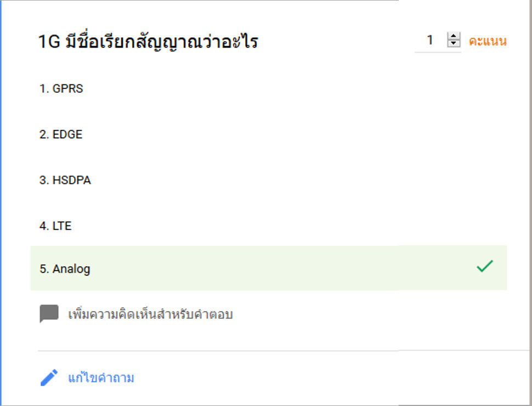
Task: Select answer option "3. HSDPA"
Action: pyautogui.click(x=64, y=180)
